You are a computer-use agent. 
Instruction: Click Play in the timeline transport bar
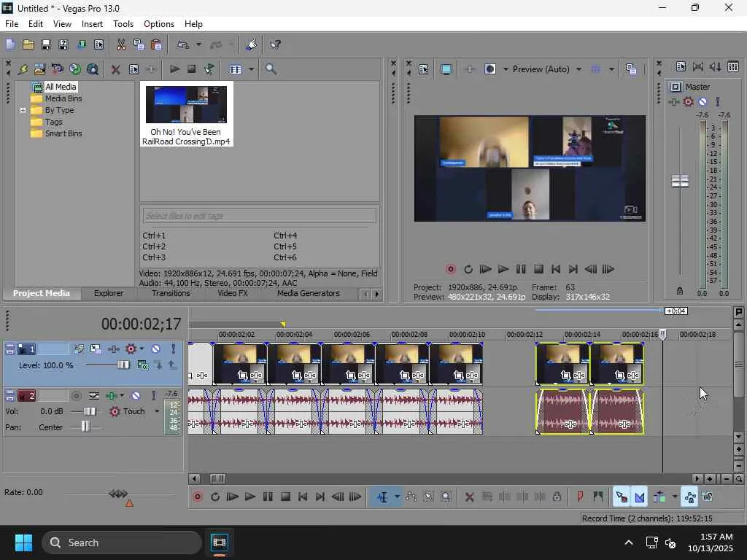(x=249, y=497)
